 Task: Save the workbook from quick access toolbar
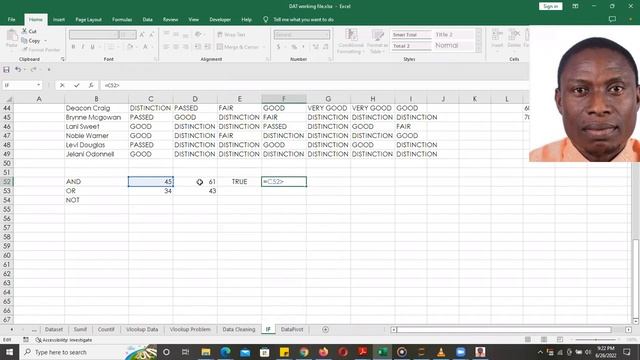coord(6,69)
